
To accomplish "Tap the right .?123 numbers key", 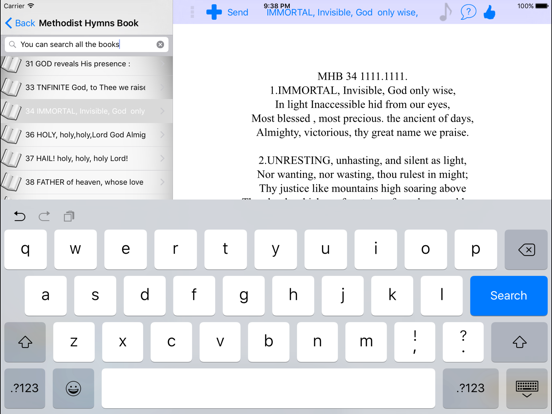I will [x=470, y=388].
